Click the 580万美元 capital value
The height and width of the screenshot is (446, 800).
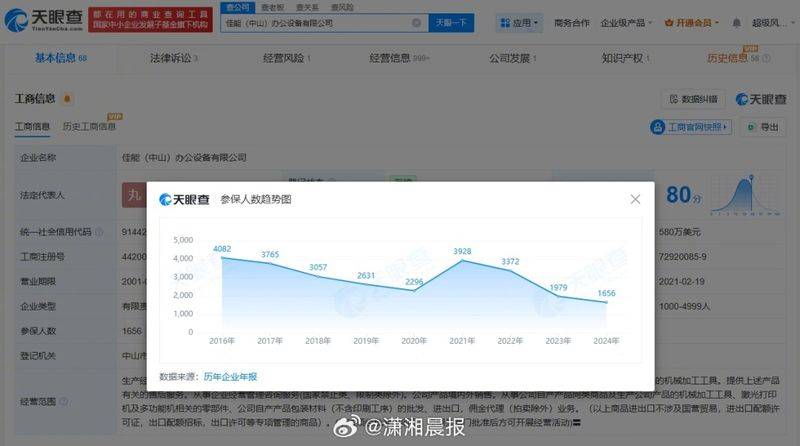tap(679, 232)
